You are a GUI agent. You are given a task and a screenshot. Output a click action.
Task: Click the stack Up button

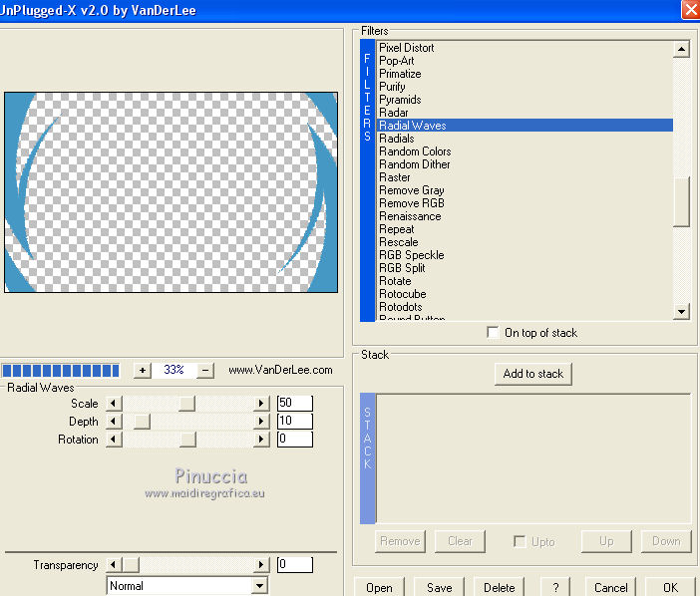pos(606,541)
